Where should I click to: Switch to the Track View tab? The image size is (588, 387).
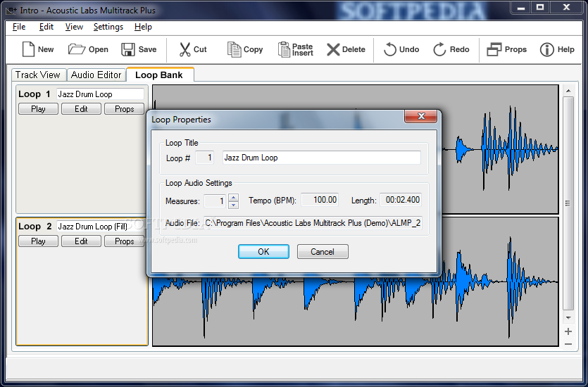pyautogui.click(x=38, y=75)
